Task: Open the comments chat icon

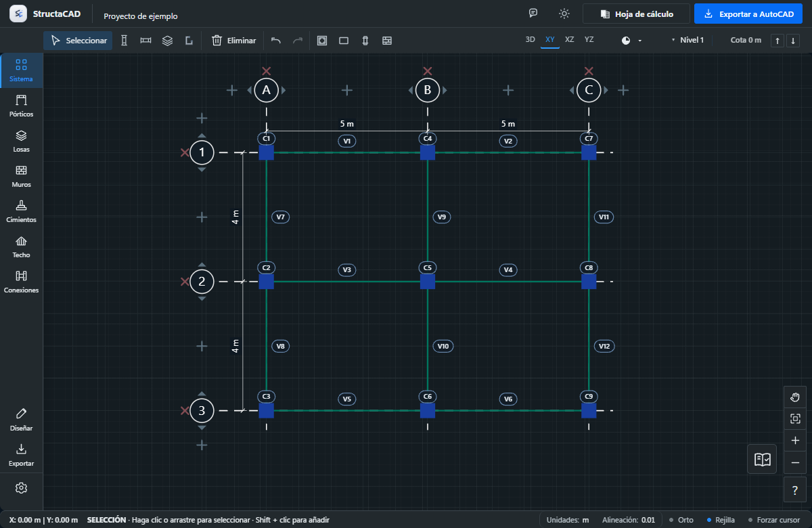Action: pyautogui.click(x=533, y=14)
